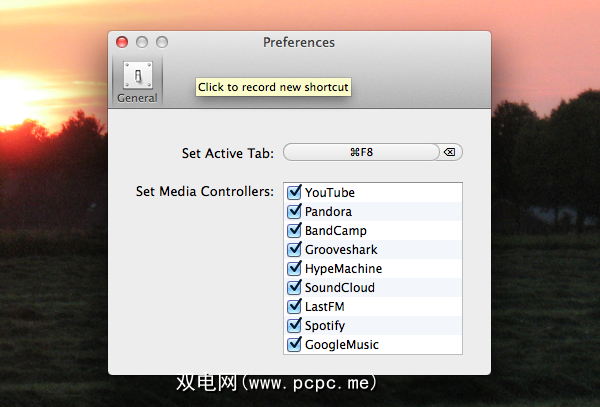Uncheck the LastFM checkbox

[294, 306]
